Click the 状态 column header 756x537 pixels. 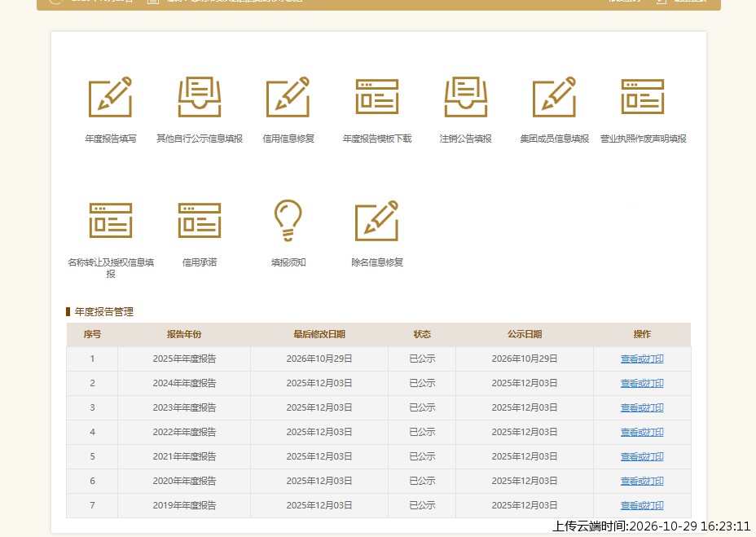422,334
